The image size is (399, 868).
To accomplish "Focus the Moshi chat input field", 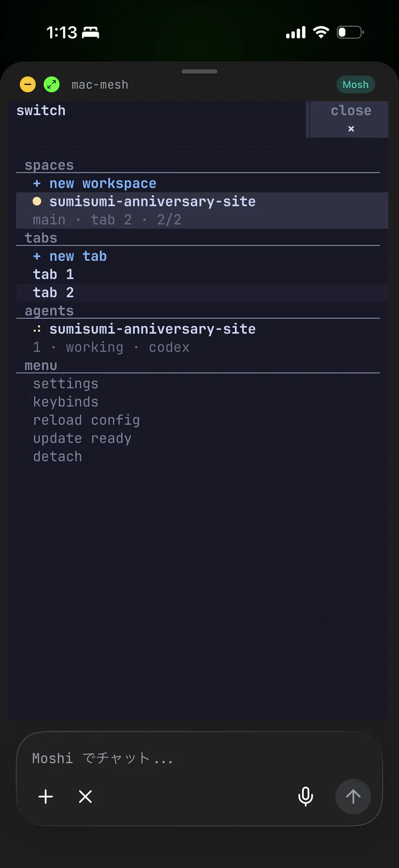I will (x=199, y=758).
